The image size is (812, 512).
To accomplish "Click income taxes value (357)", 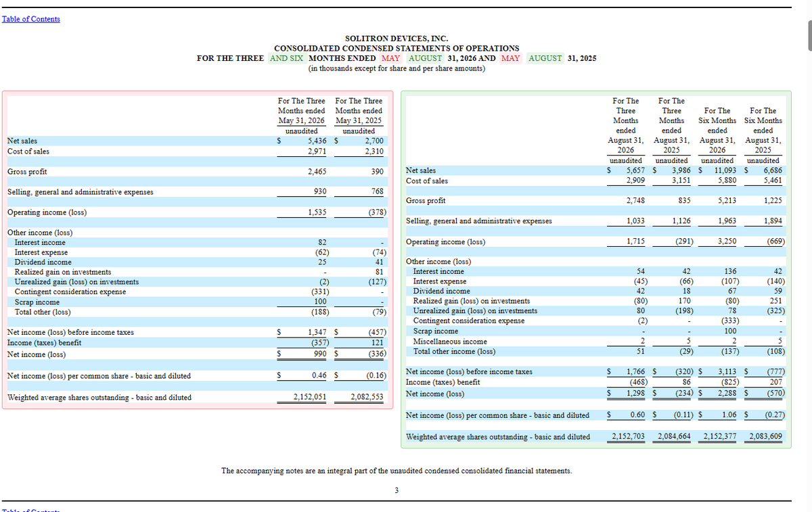I will [320, 343].
